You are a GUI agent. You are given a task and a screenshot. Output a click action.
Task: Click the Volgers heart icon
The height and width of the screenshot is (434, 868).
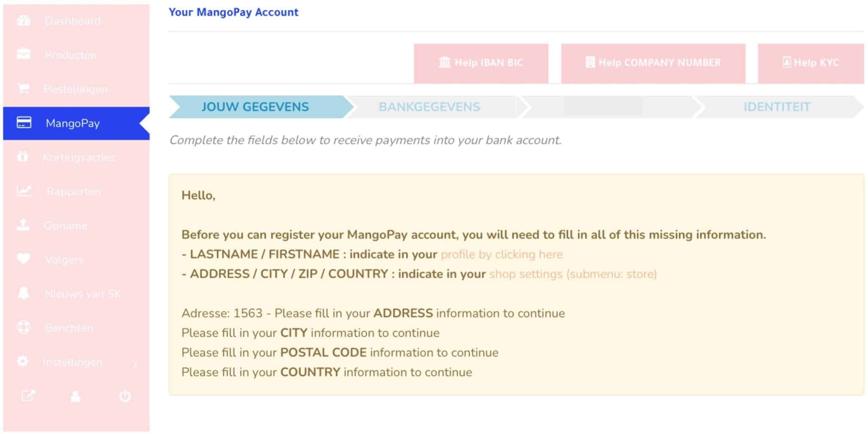[24, 259]
